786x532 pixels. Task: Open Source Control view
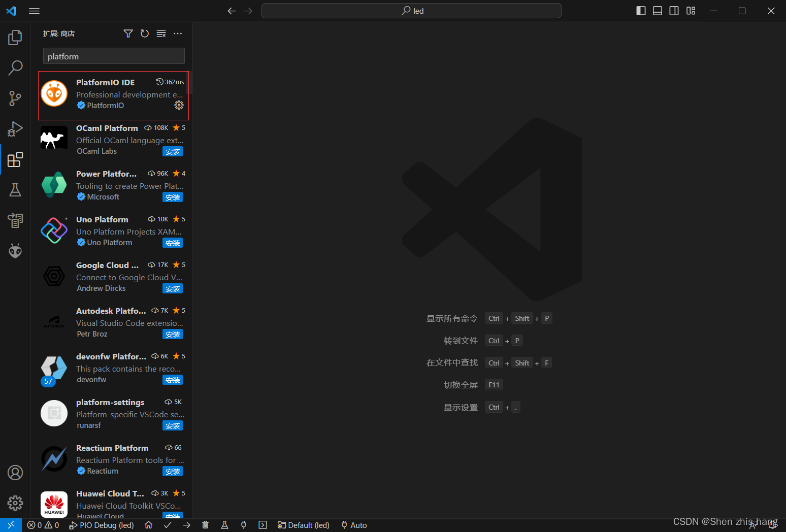tap(15, 98)
